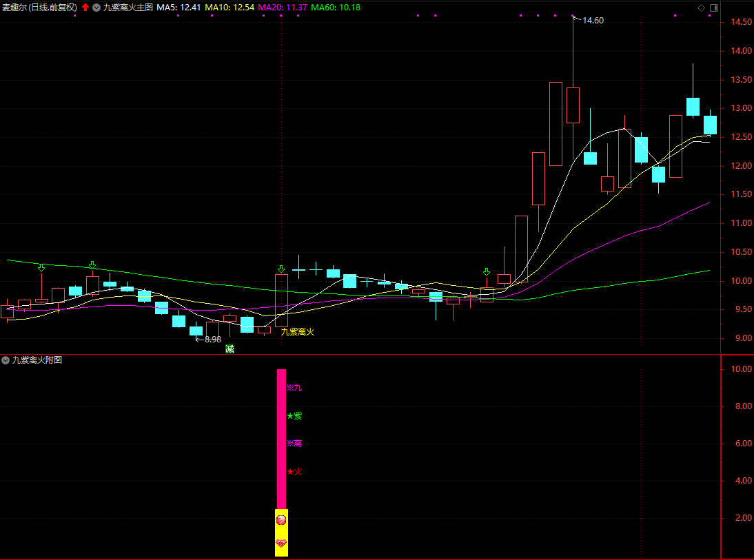Click the 10.50 price axis label

pos(741,252)
